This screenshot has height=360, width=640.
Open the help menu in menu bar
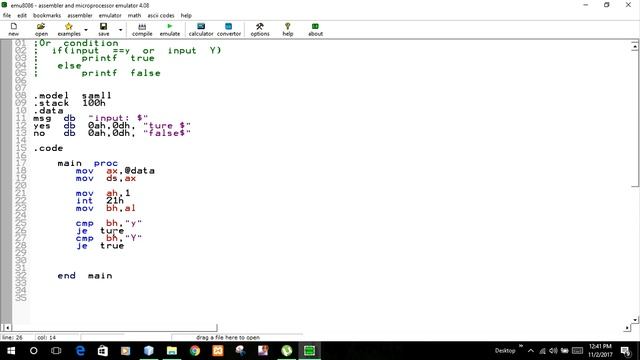point(186,16)
